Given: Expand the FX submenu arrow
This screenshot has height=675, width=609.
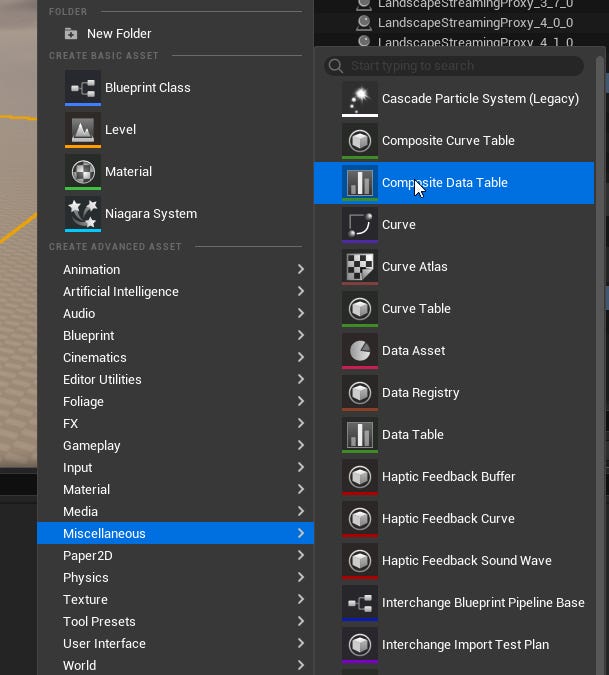Looking at the screenshot, I should (301, 424).
